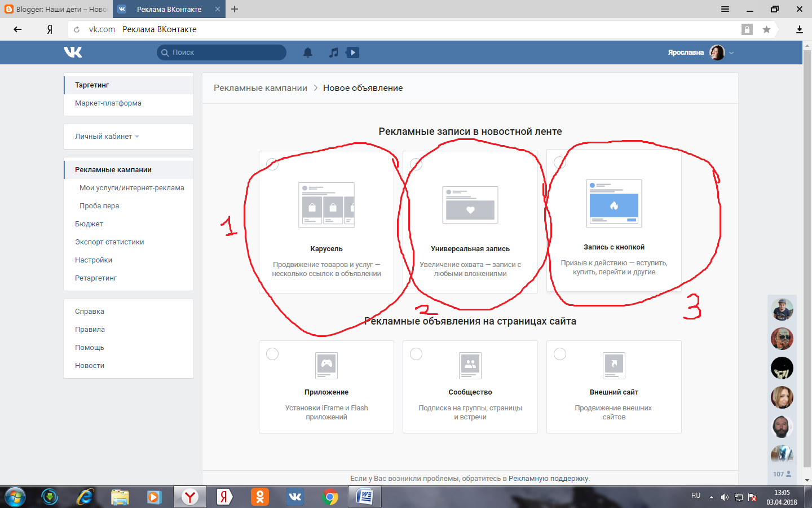Open the browser hamburger menu
This screenshot has height=508, width=812.
725,9
